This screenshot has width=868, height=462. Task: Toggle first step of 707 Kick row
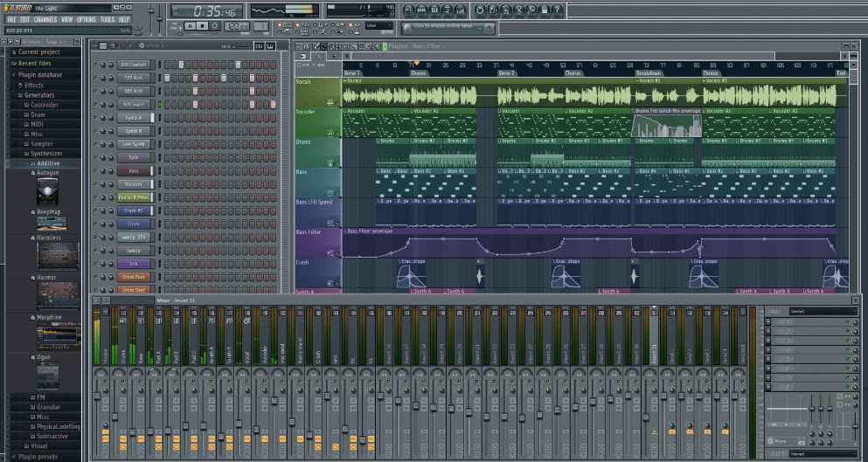point(167,78)
